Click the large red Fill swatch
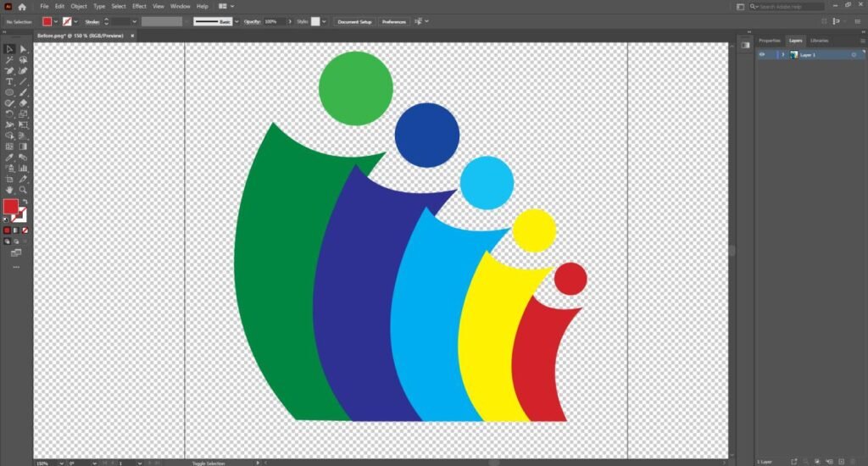The width and height of the screenshot is (868, 466). [x=10, y=207]
